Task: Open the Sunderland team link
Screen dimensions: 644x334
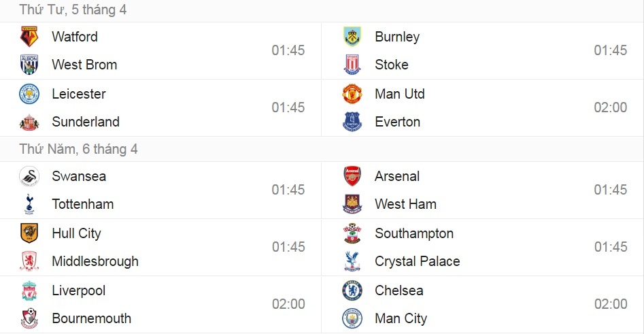Action: [86, 122]
